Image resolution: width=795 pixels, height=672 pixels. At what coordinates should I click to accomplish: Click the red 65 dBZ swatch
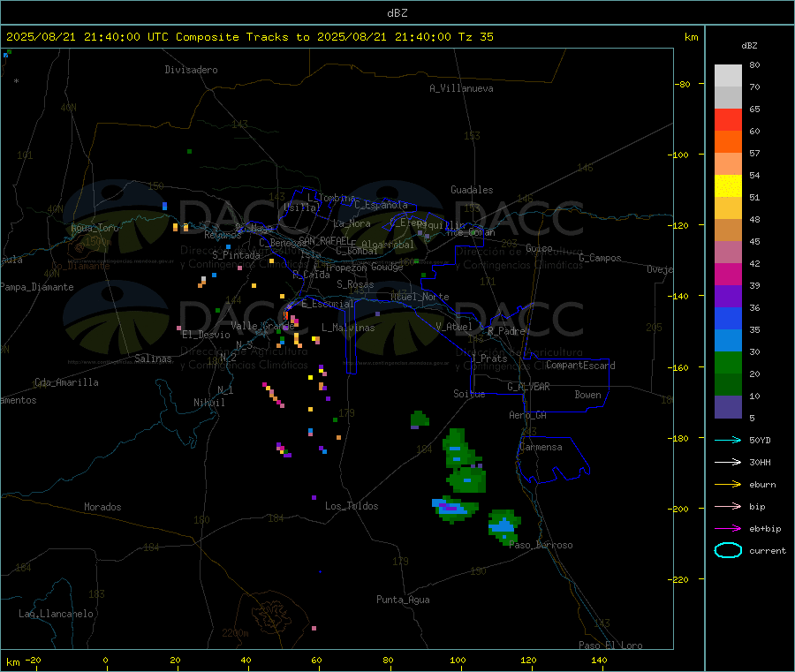(x=728, y=119)
